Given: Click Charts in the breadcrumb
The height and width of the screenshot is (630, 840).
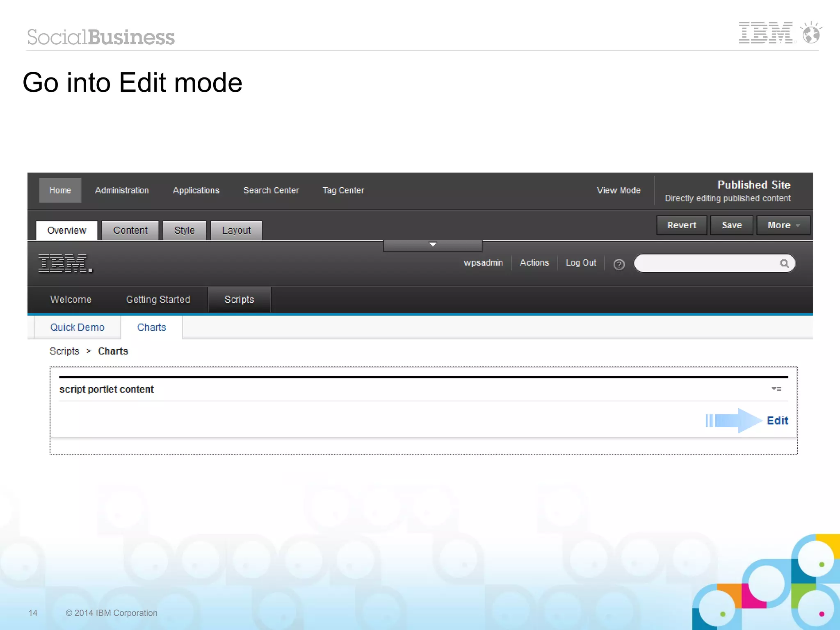Looking at the screenshot, I should (x=113, y=351).
